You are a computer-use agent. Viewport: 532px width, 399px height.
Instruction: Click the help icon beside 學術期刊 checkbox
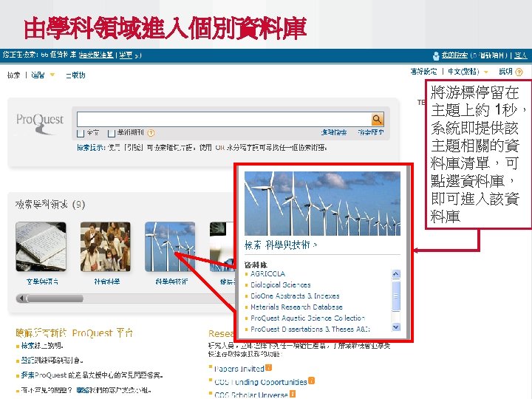pos(151,133)
